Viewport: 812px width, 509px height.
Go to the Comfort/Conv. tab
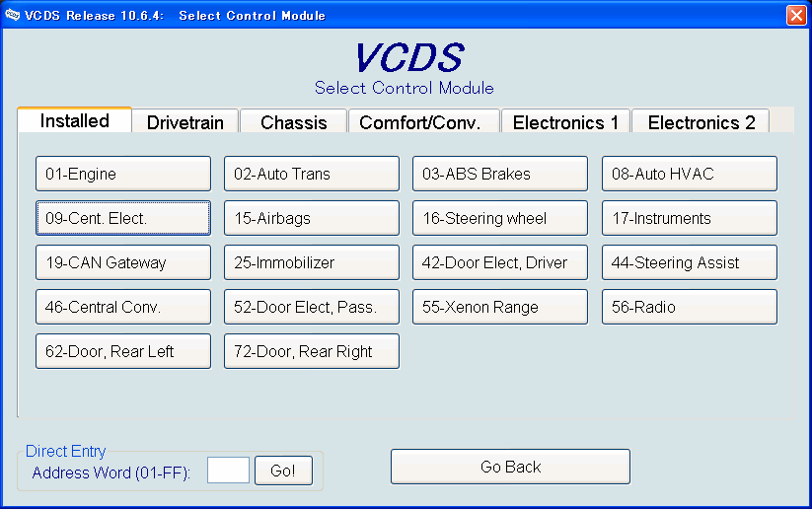coord(424,121)
